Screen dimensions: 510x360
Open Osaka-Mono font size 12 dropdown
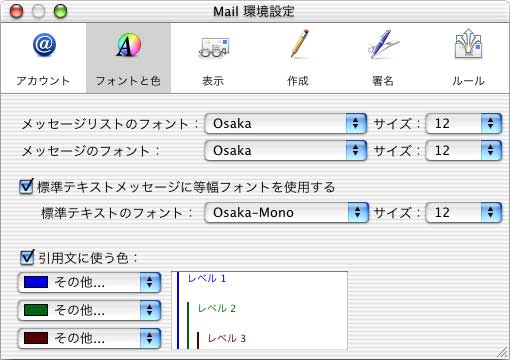pyautogui.click(x=464, y=213)
